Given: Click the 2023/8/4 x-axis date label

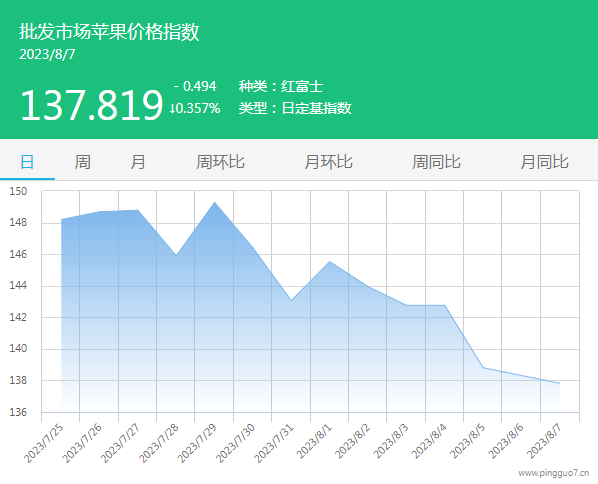Looking at the screenshot, I should (x=429, y=441).
